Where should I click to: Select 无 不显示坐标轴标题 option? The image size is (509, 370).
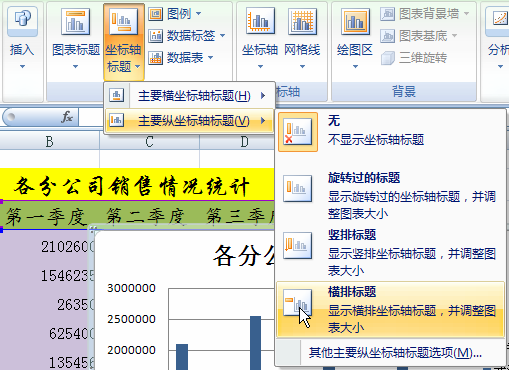pos(390,132)
